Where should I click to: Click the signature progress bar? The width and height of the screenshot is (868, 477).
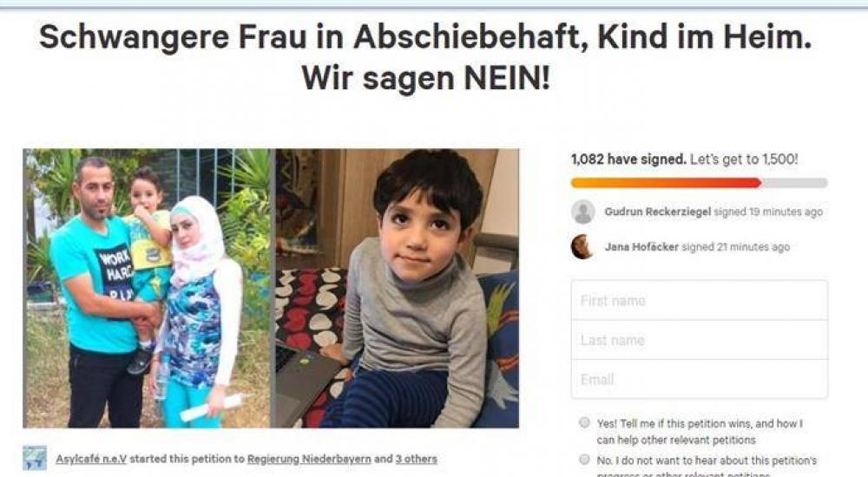[699, 183]
